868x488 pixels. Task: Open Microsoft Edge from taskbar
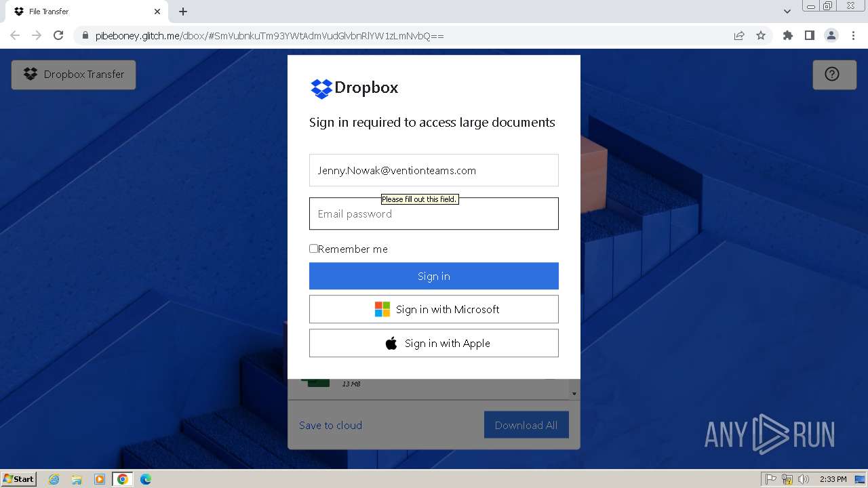click(146, 479)
